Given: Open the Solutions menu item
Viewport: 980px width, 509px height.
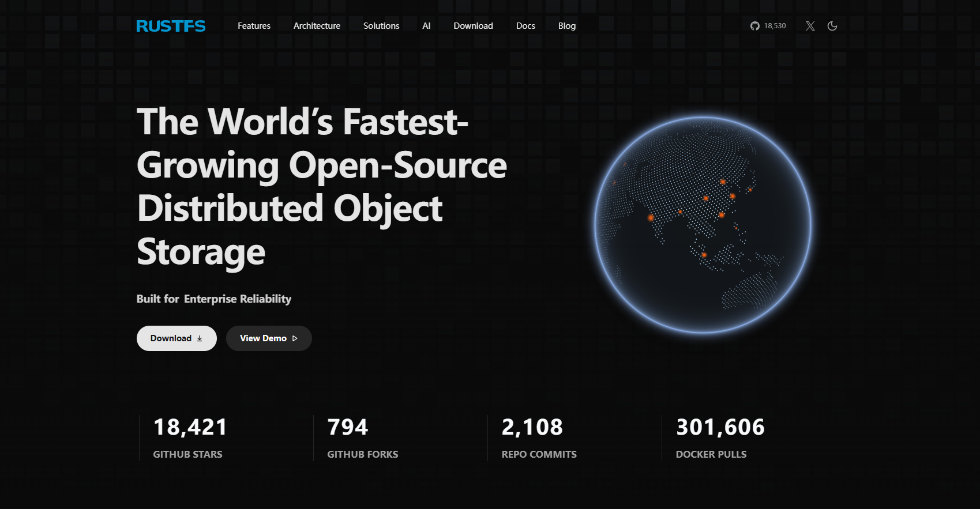Looking at the screenshot, I should click(x=381, y=26).
